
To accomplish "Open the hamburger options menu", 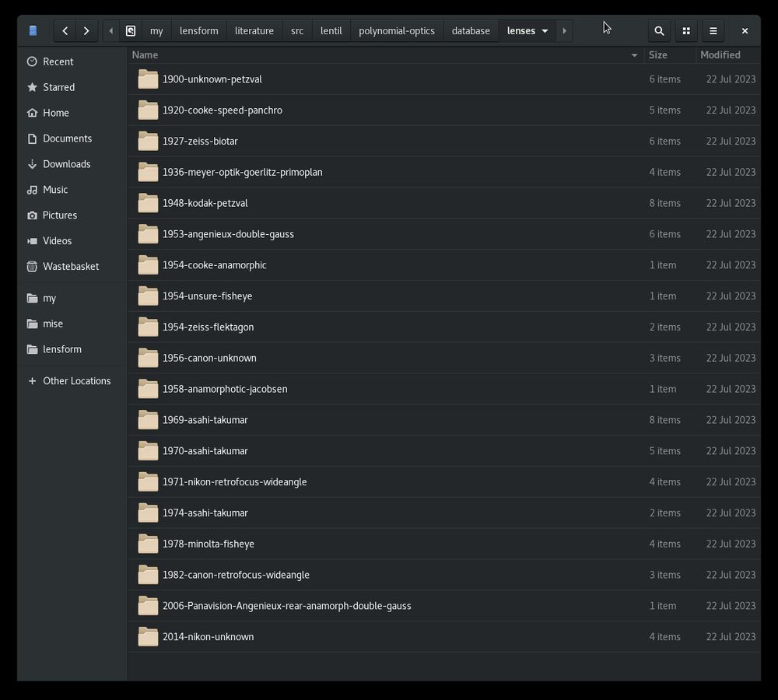I will click(x=713, y=31).
